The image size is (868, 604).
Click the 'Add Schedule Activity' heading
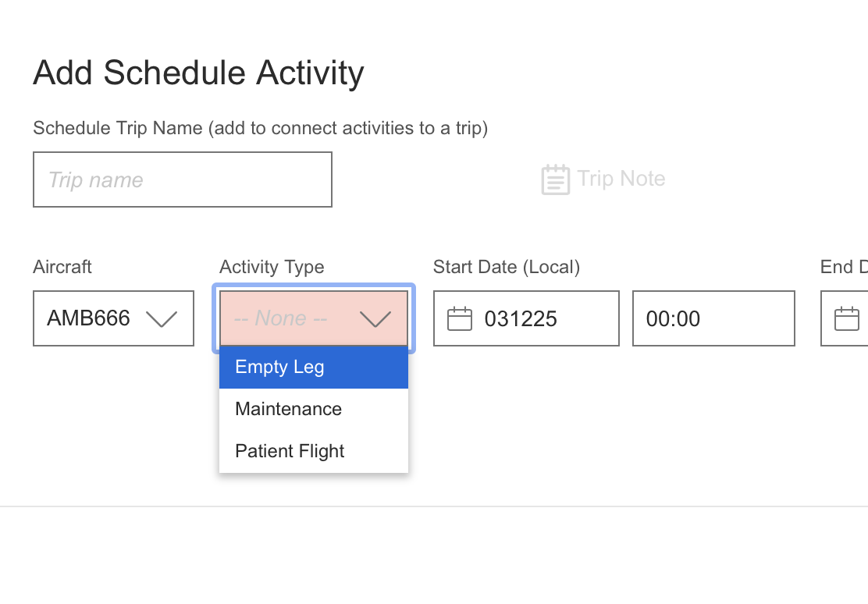point(198,73)
